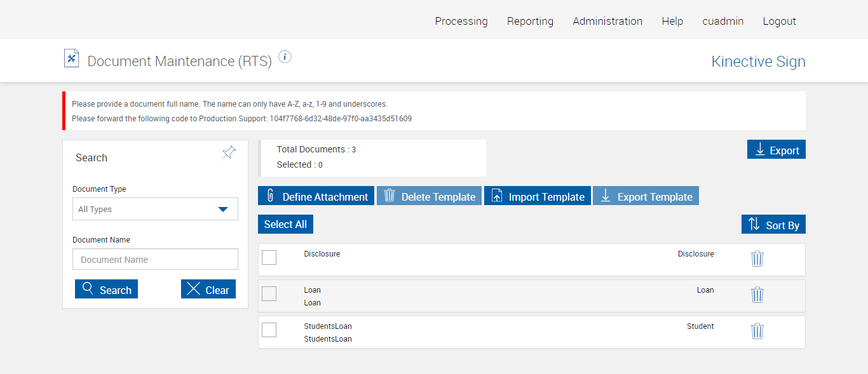Click into the Document Name field

click(155, 259)
